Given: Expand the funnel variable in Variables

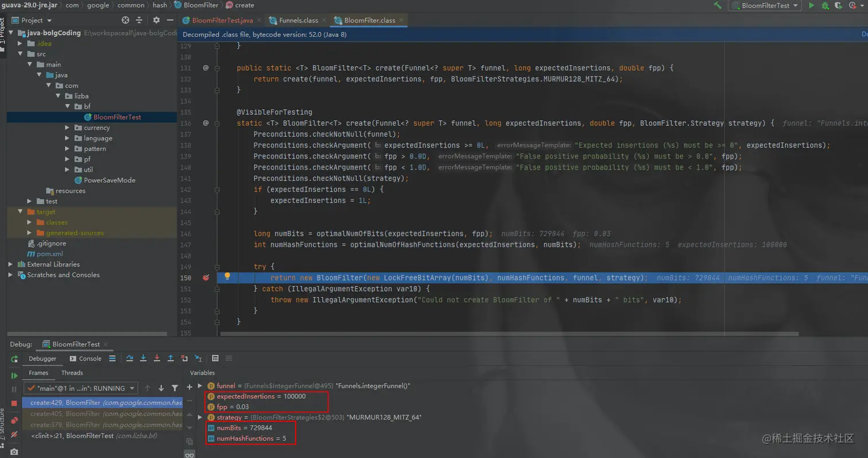Looking at the screenshot, I should click(200, 386).
